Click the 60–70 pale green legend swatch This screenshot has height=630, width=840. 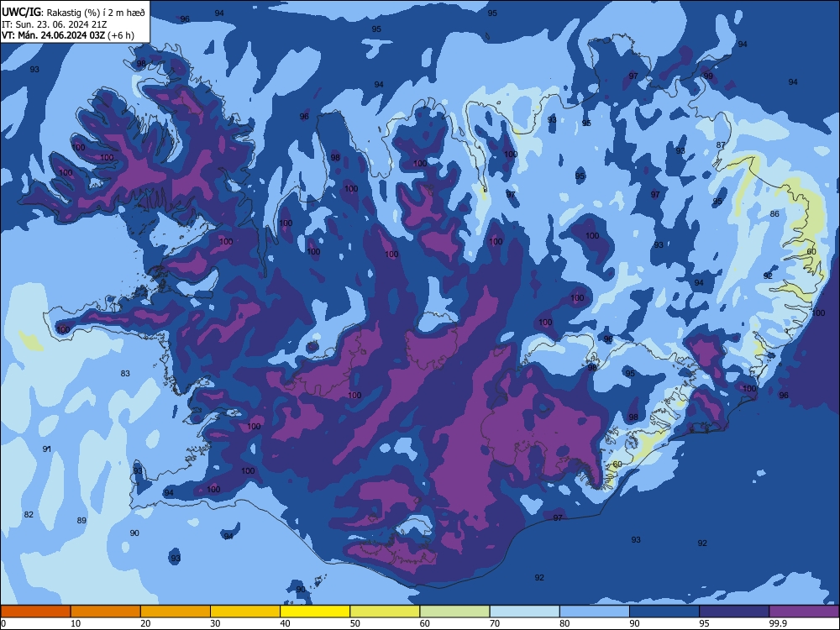point(454,612)
